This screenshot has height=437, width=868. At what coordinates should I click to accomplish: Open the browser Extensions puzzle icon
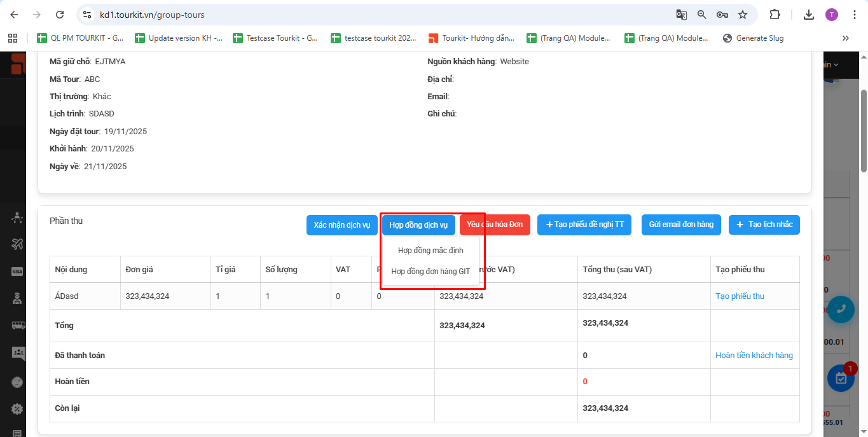coord(775,15)
